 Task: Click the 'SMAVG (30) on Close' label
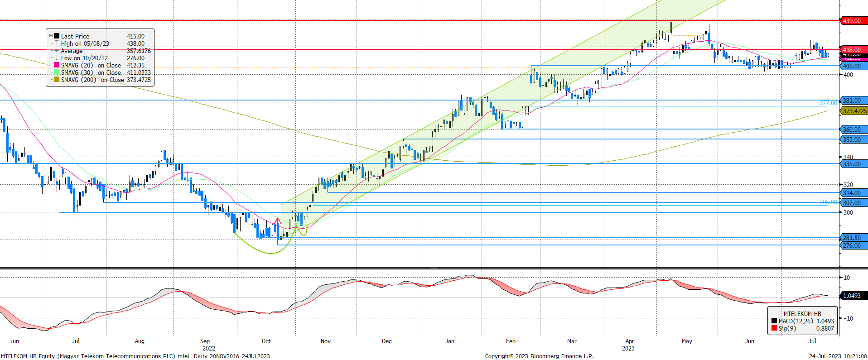coord(91,72)
